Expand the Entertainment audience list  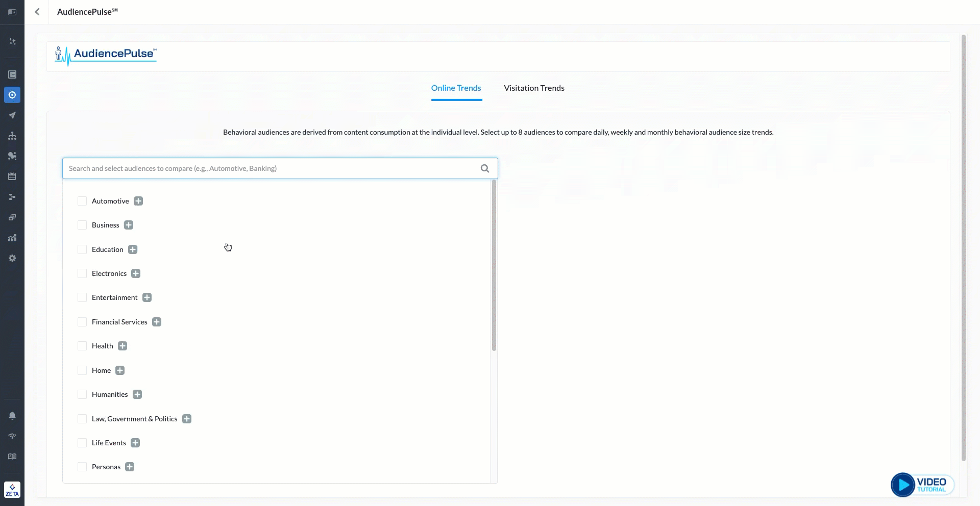tap(147, 297)
